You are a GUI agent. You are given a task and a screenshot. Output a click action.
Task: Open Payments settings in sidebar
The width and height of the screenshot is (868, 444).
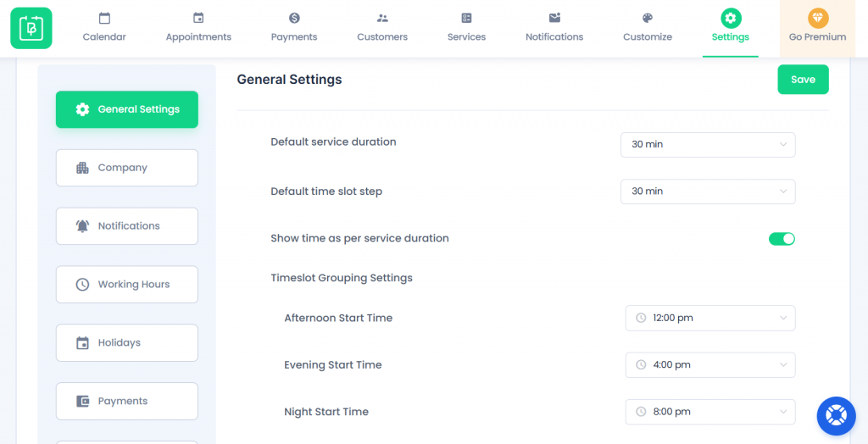pyautogui.click(x=127, y=401)
